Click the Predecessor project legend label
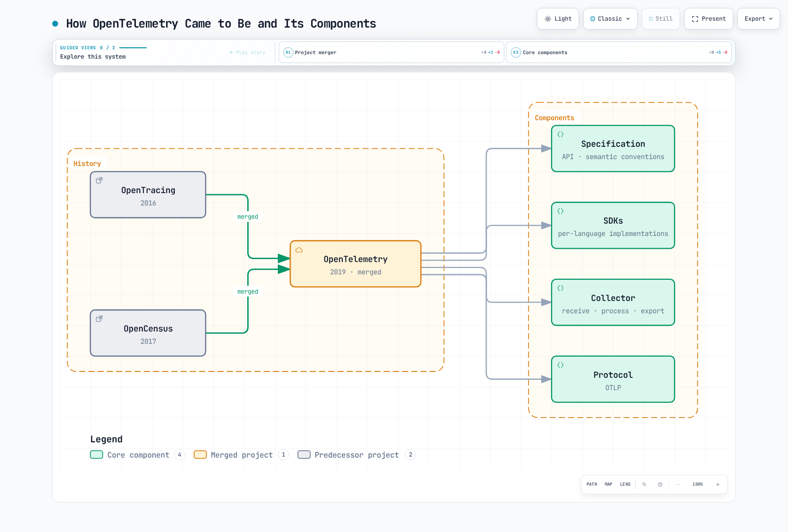This screenshot has width=788, height=532. pos(357,455)
